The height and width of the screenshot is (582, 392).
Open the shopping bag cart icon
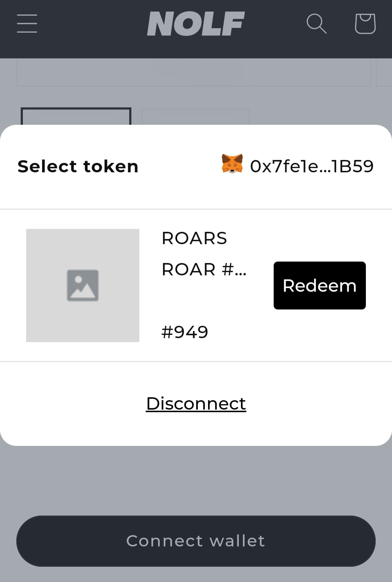pyautogui.click(x=365, y=24)
